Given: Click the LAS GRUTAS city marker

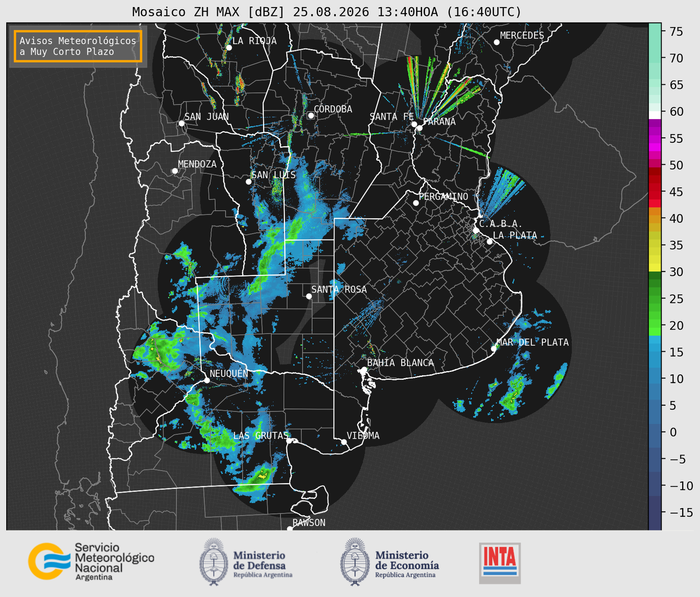Looking at the screenshot, I should click(289, 441).
